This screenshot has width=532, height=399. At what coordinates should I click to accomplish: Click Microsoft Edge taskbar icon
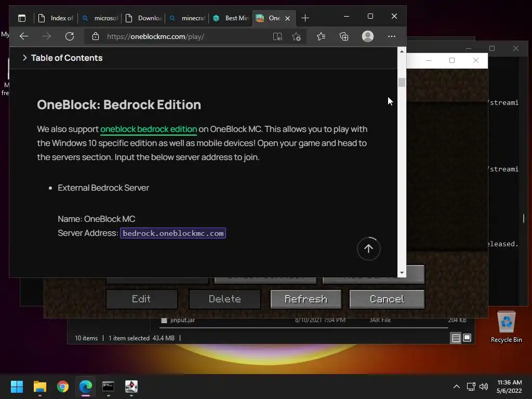click(86, 387)
